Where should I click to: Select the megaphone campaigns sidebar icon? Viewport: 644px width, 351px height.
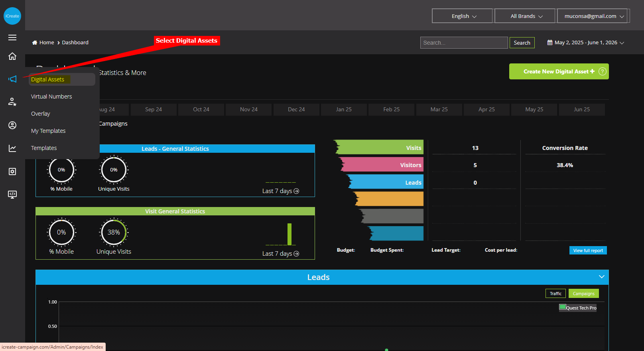pos(12,79)
